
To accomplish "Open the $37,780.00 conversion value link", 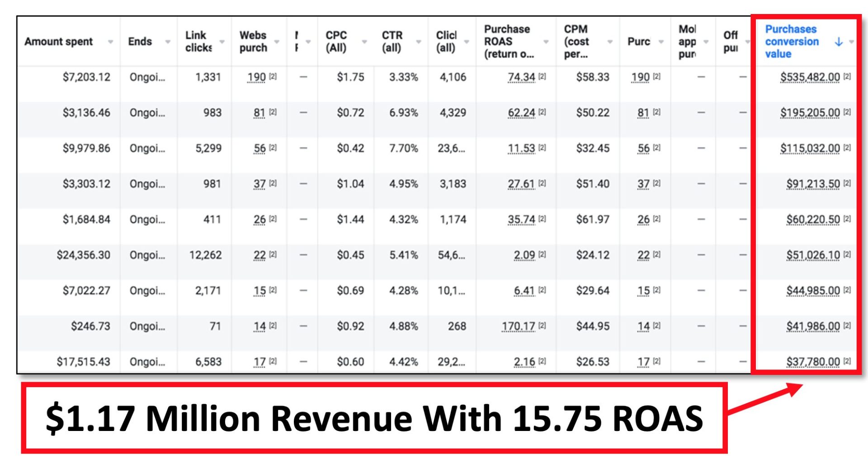I will pyautogui.click(x=813, y=362).
